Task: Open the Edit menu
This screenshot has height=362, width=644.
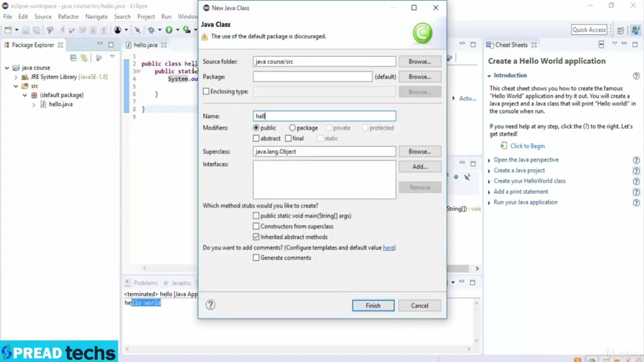Action: click(23, 17)
